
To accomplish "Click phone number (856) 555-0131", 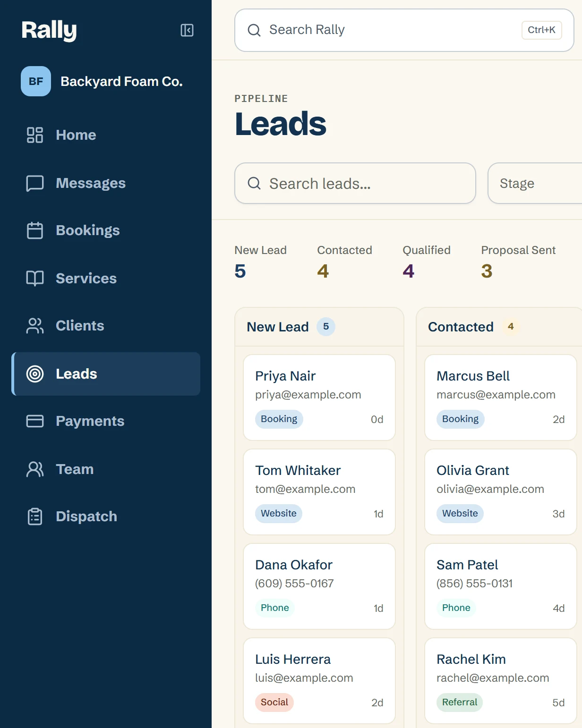I will click(475, 584).
